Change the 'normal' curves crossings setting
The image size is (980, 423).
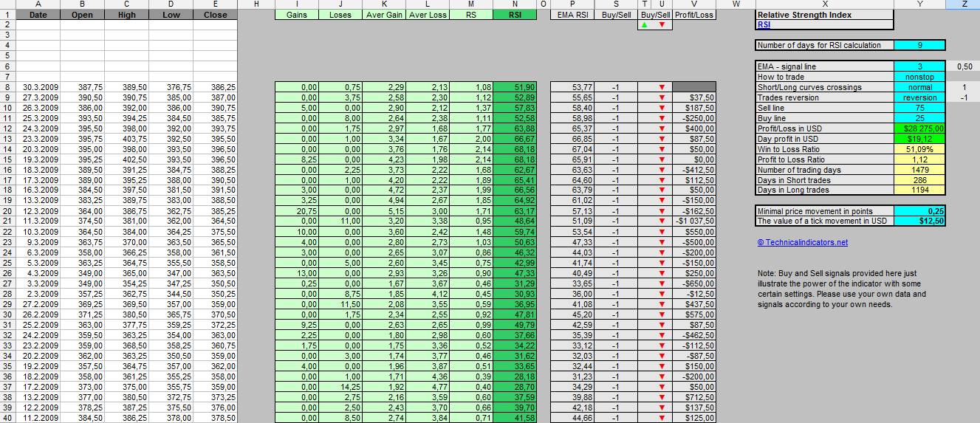919,87
